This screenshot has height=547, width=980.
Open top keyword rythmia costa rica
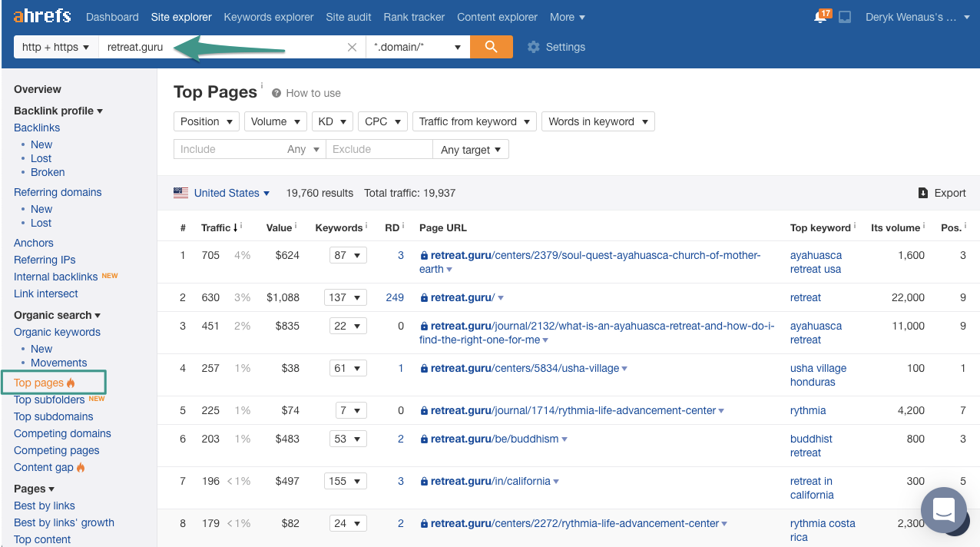coord(823,530)
